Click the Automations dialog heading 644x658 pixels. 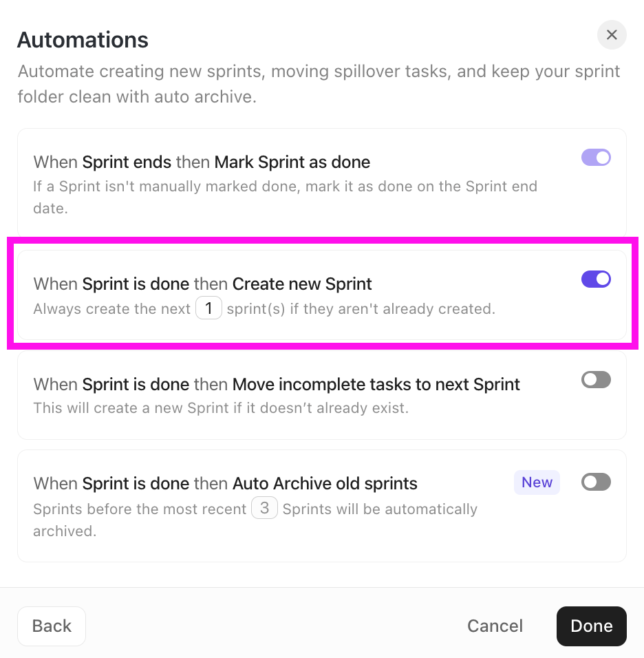(82, 40)
